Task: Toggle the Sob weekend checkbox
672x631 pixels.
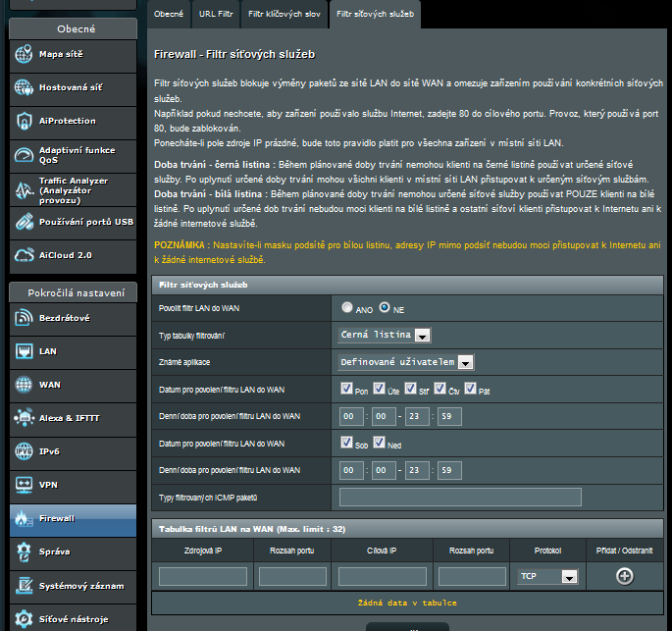Action: click(x=346, y=443)
